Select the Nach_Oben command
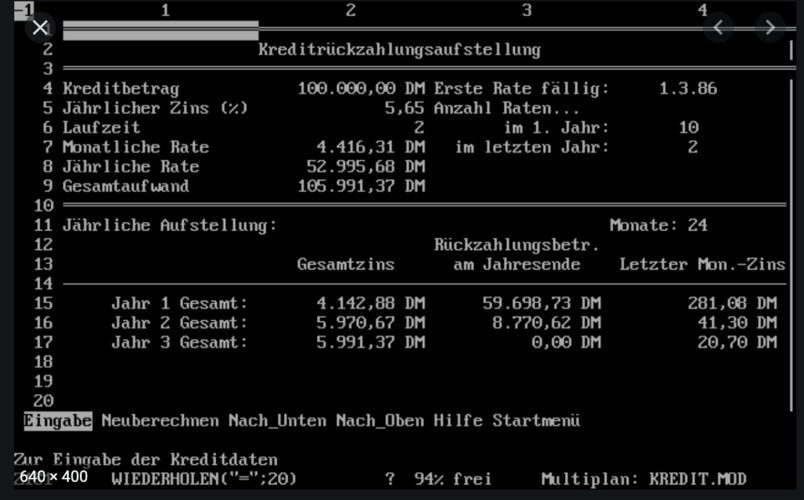Screen dimensions: 804x500 tap(379, 421)
